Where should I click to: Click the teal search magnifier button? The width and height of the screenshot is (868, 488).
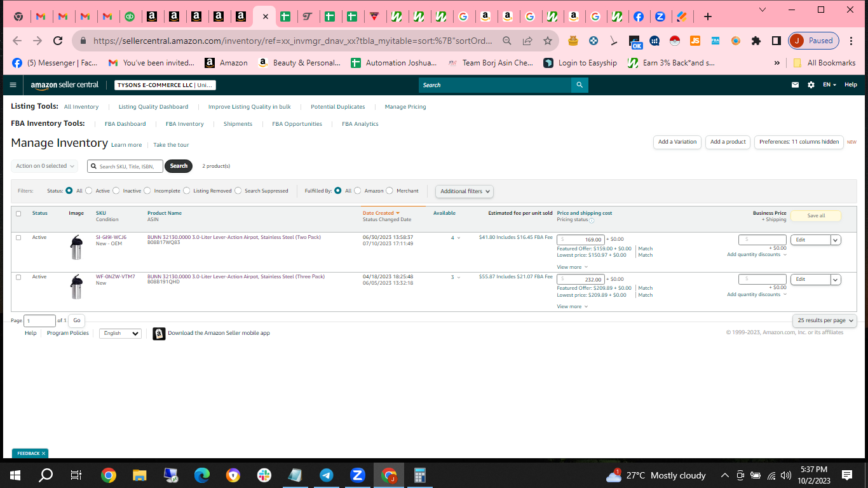[579, 85]
